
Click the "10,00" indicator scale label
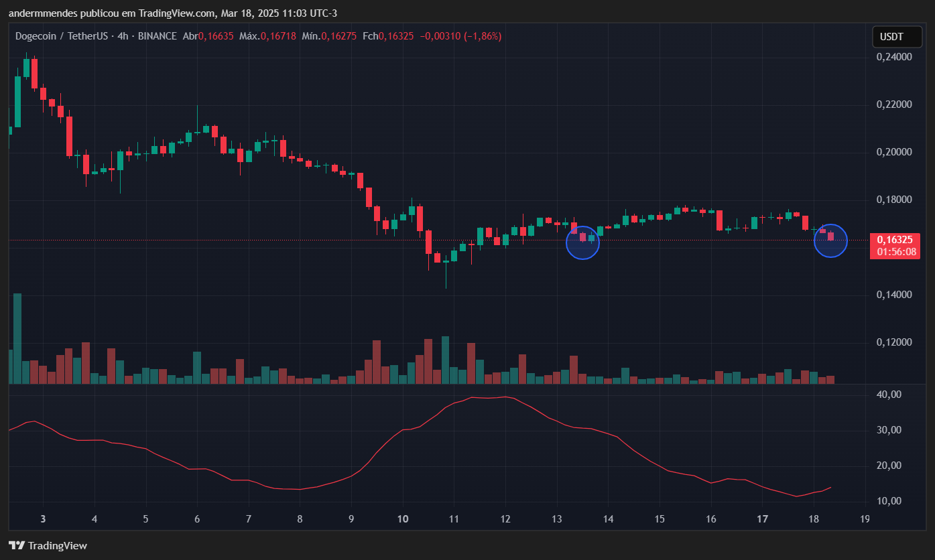tap(889, 502)
